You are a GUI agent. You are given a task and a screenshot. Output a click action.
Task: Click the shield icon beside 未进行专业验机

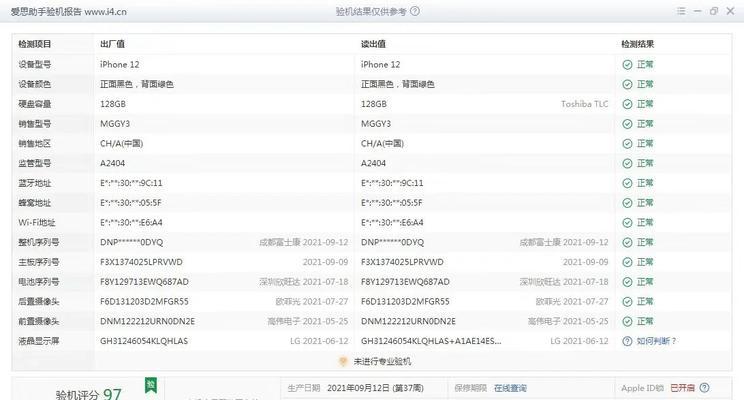pos(343,361)
